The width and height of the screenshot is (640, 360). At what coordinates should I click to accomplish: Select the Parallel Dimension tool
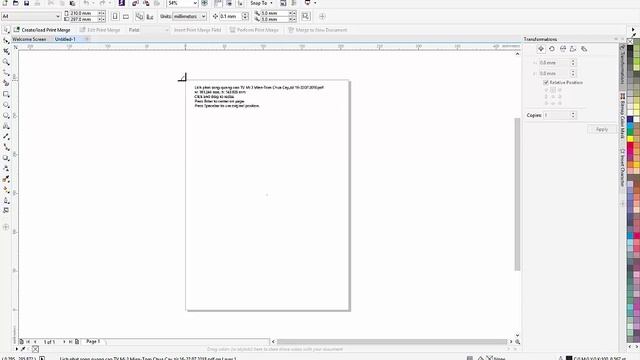(6, 137)
